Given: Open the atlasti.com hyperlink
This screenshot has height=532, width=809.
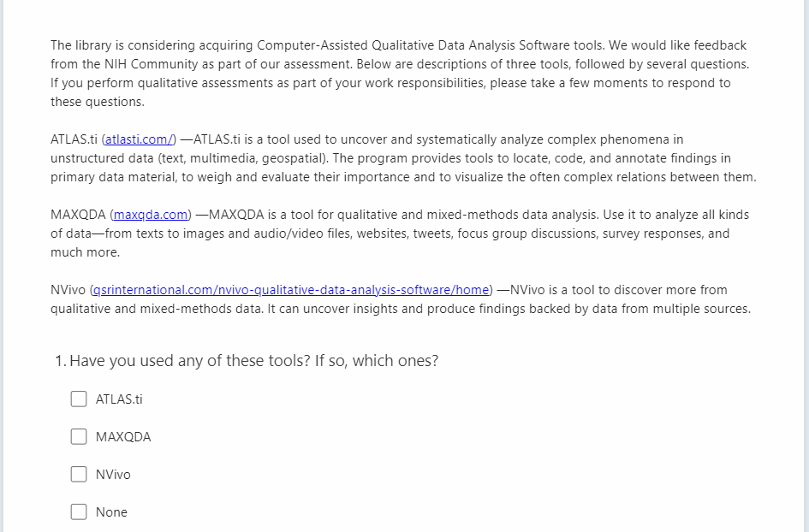Looking at the screenshot, I should (x=139, y=139).
